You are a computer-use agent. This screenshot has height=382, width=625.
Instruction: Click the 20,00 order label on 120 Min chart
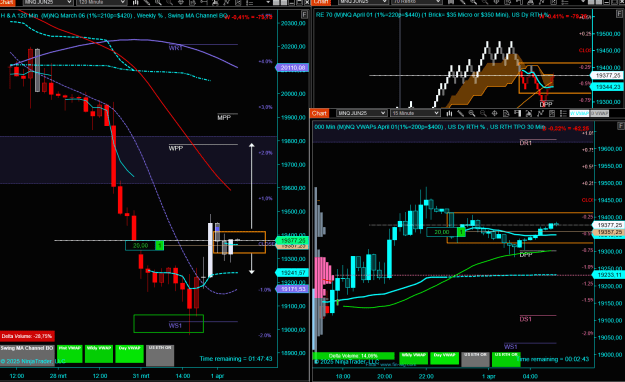140,246
